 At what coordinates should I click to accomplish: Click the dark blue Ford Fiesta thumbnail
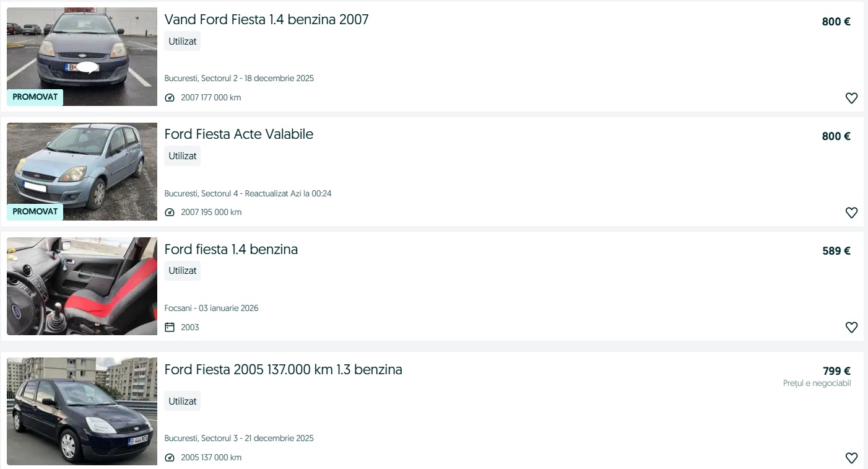coord(82,411)
